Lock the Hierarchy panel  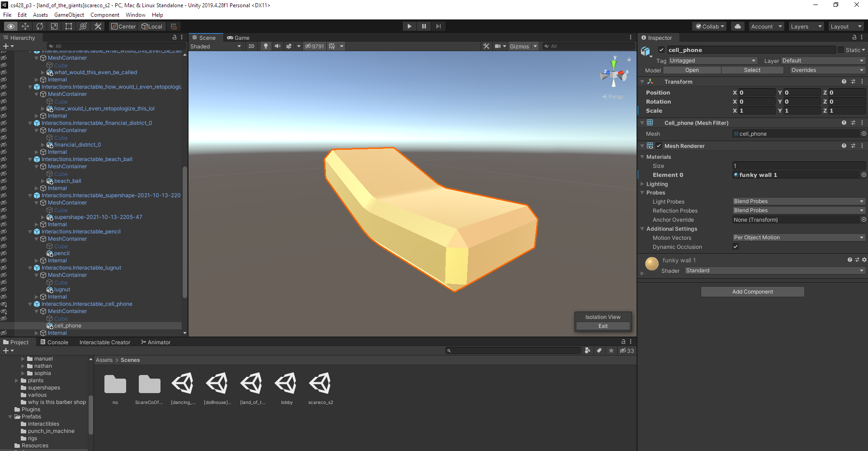(x=175, y=38)
